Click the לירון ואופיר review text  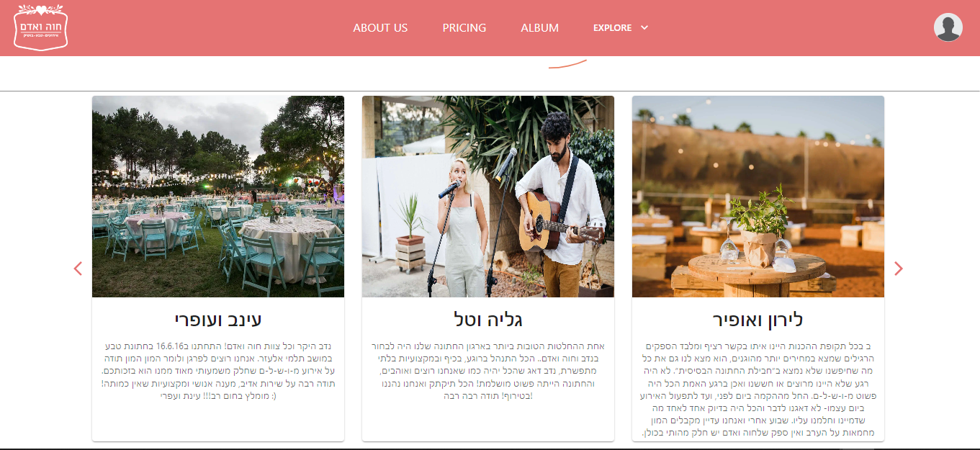[758, 390]
